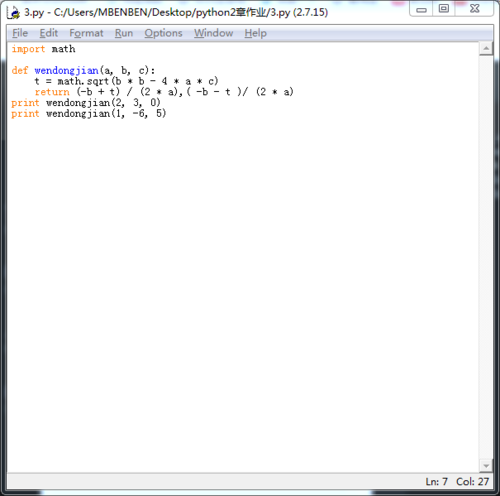The height and width of the screenshot is (496, 500).
Task: Click the wendongjian function name in def line
Action: (66, 71)
